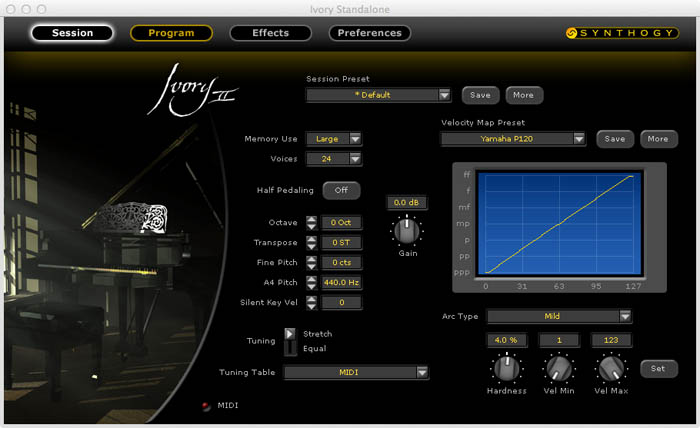Open the Tuning Table dropdown
700x428 pixels.
click(x=356, y=372)
